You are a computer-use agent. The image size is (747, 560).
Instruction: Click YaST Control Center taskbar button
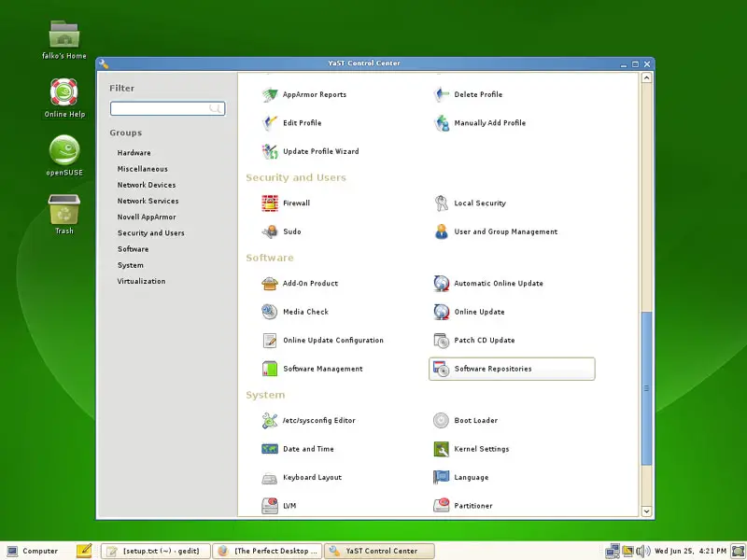pos(379,551)
